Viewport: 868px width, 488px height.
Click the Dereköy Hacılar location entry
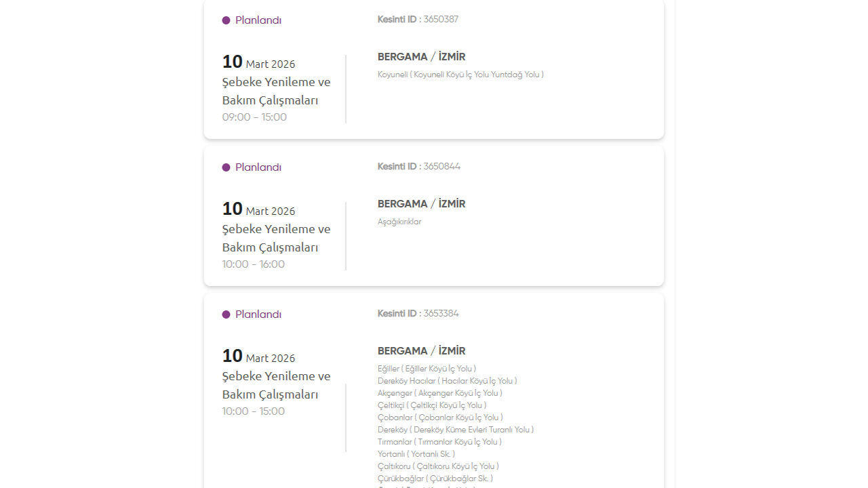point(447,381)
